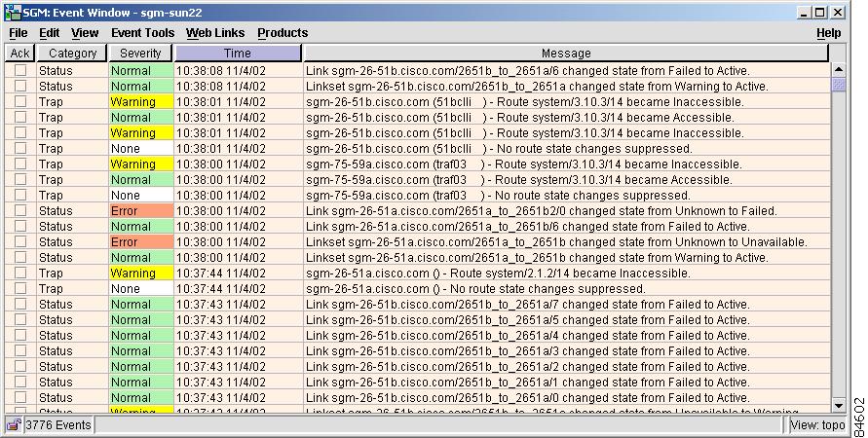
Task: Click '3776 Events' in status bar
Action: (58, 424)
